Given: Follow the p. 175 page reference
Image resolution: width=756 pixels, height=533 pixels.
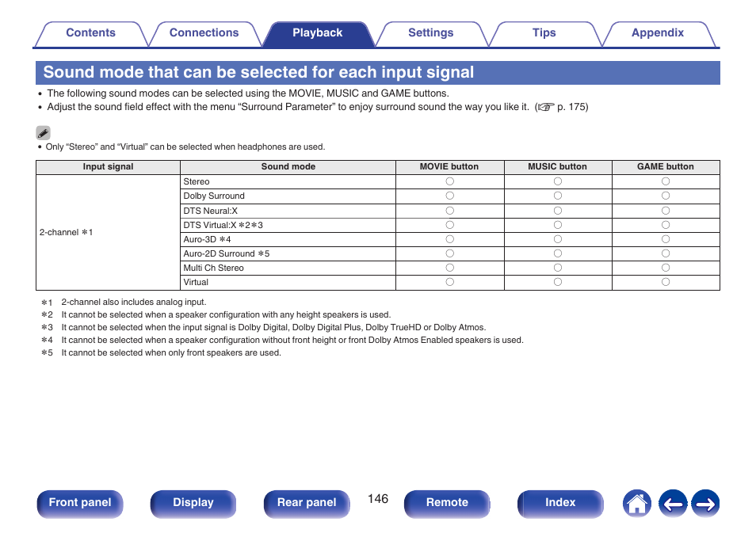Looking at the screenshot, I should (x=572, y=107).
